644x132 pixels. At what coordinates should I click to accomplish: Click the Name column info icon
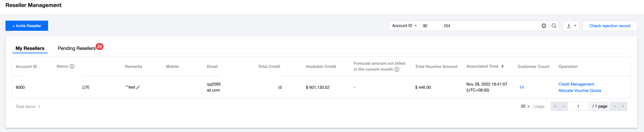pyautogui.click(x=72, y=66)
